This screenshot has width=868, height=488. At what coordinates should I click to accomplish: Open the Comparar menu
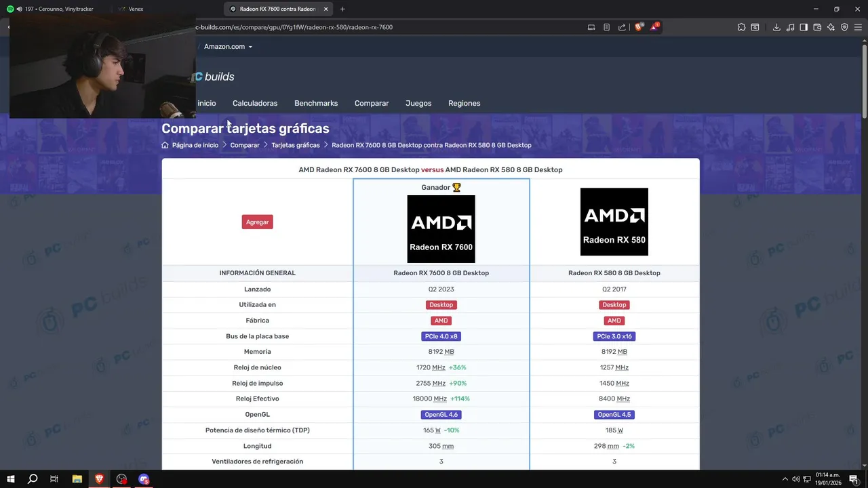click(372, 103)
